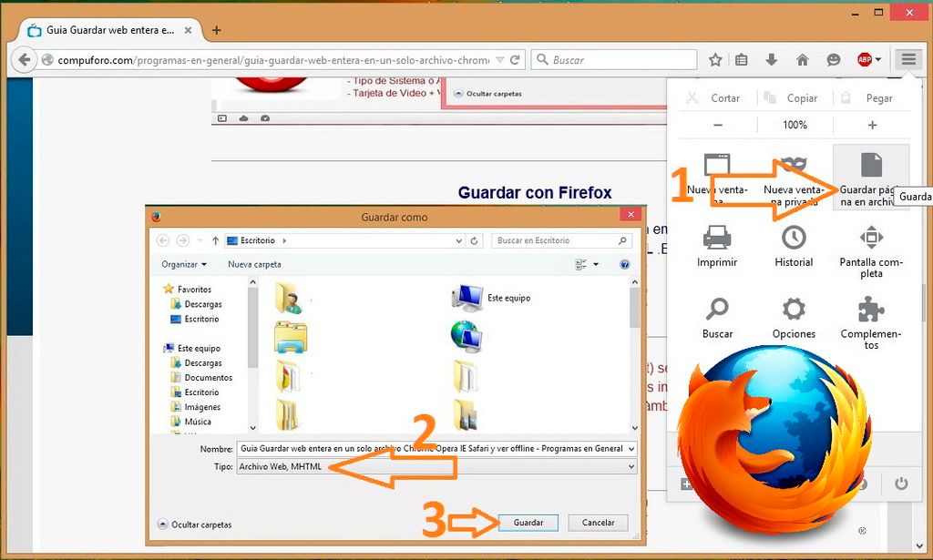Select Descargas under Favoritos
This screenshot has height=560, width=933.
coord(197,304)
